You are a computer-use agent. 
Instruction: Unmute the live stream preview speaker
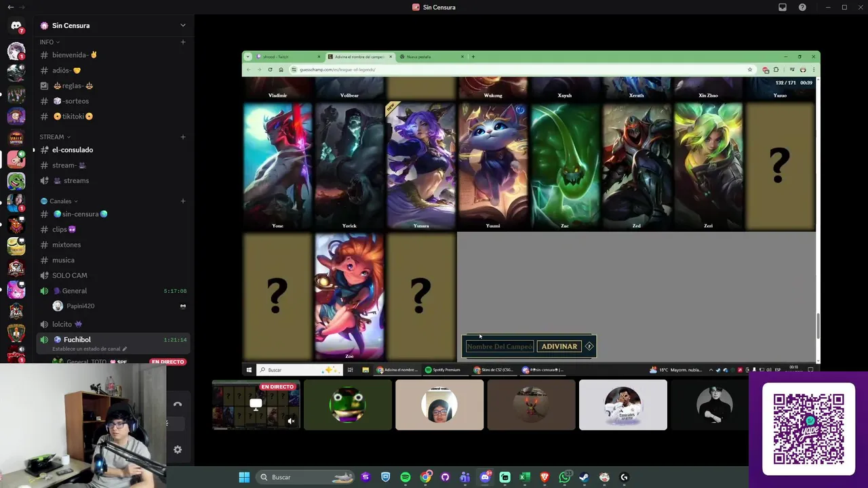(291, 421)
